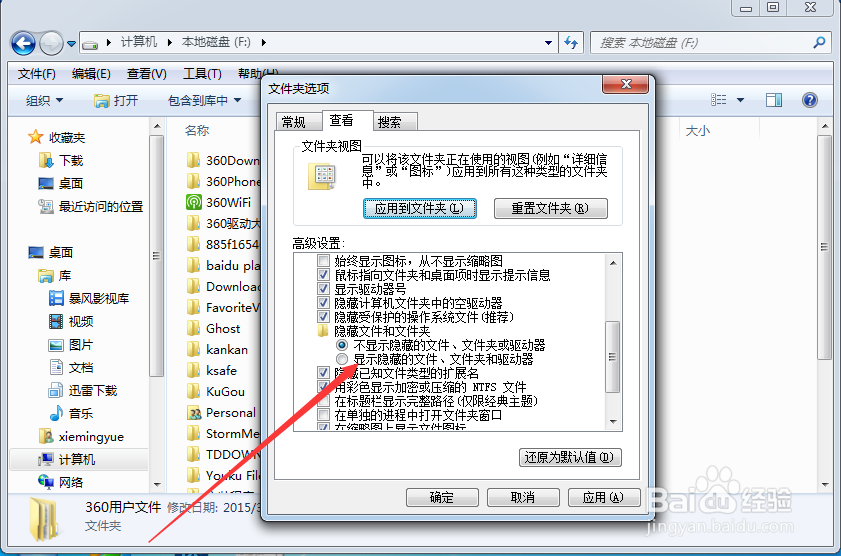This screenshot has width=841, height=556.
Task: Select 显示隐藏的文件、文件夹和驱动器 radio
Action: point(342,359)
